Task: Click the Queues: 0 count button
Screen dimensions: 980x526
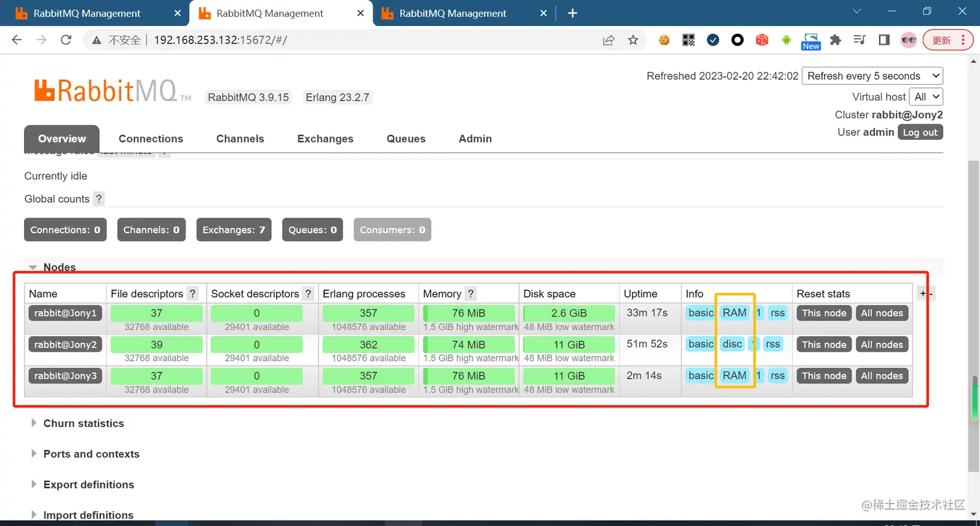Action: click(x=312, y=230)
